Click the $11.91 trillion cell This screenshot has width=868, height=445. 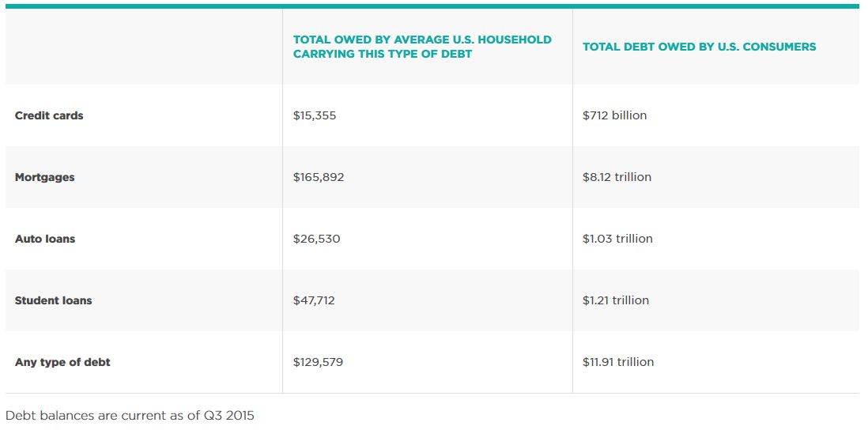pos(618,362)
